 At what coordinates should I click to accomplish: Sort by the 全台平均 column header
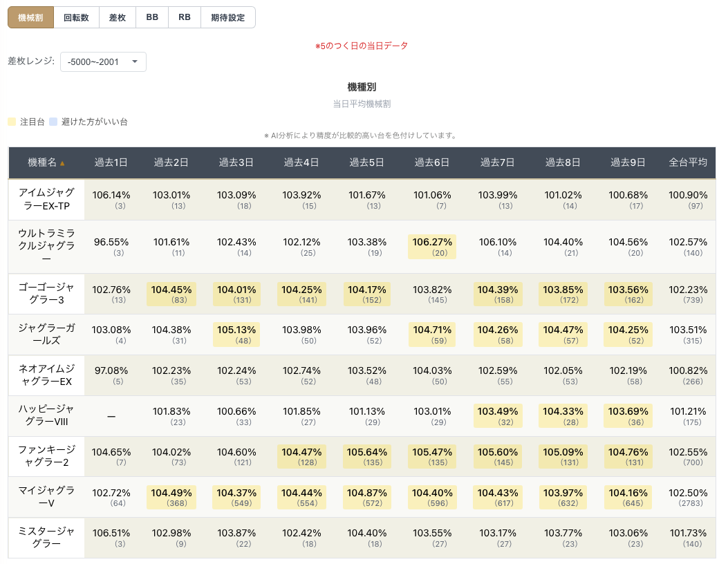pyautogui.click(x=688, y=162)
